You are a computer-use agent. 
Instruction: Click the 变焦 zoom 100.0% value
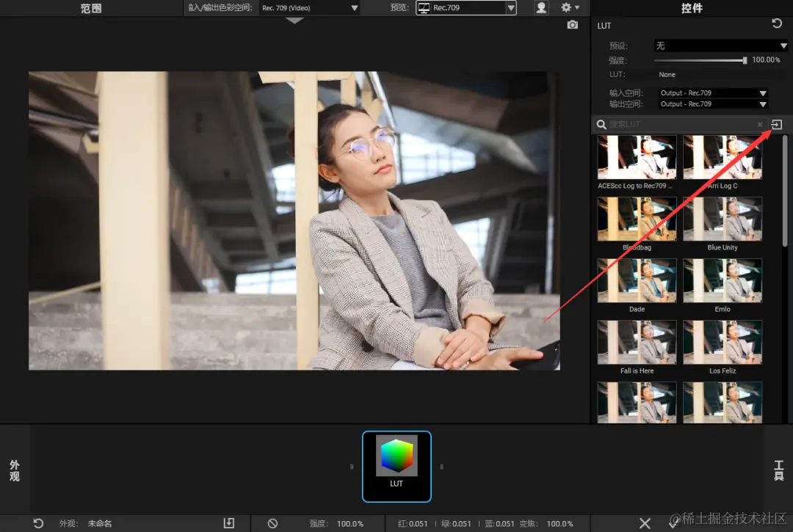(560, 523)
